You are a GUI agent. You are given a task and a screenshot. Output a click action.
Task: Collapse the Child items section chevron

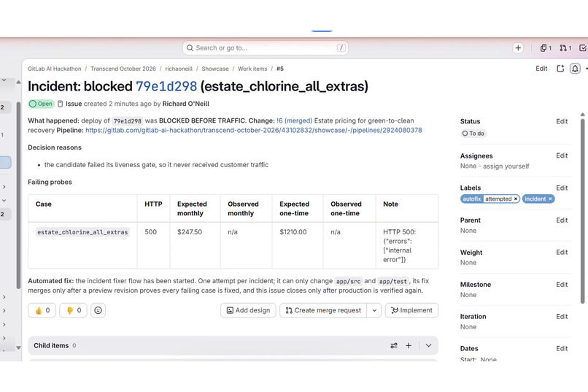[x=429, y=346]
